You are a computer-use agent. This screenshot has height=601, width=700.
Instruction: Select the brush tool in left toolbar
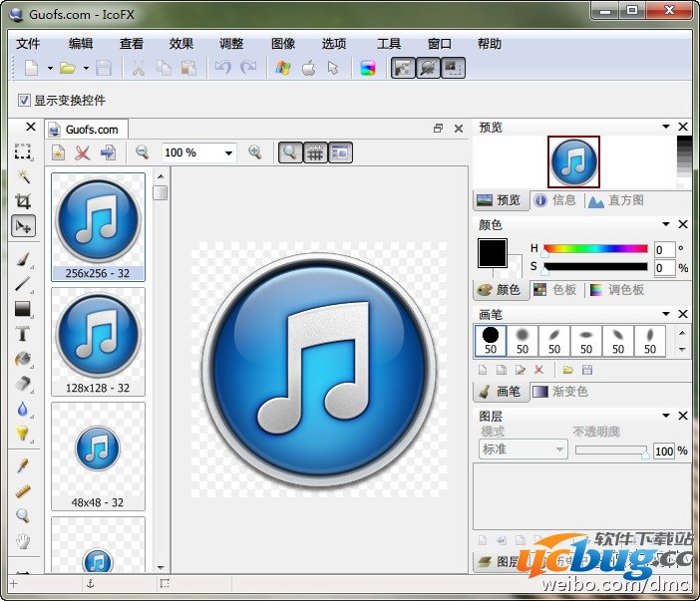pos(23,259)
